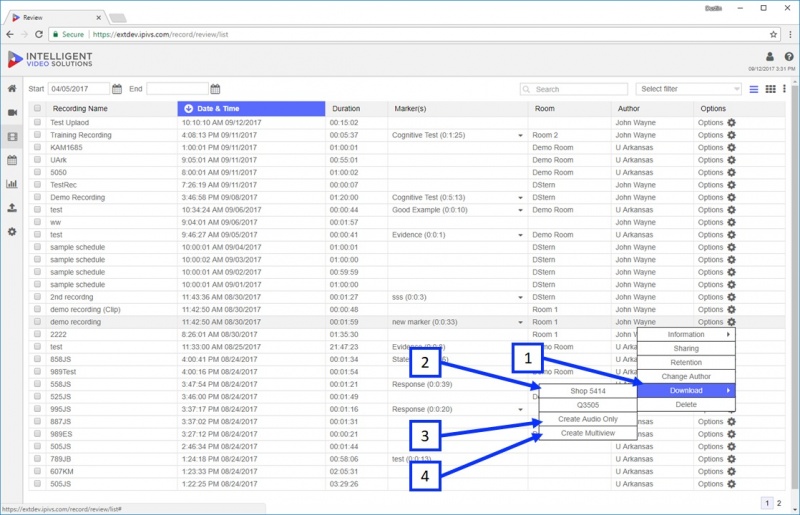Expand Response (0:0:20) marker dropdown

(x=520, y=409)
